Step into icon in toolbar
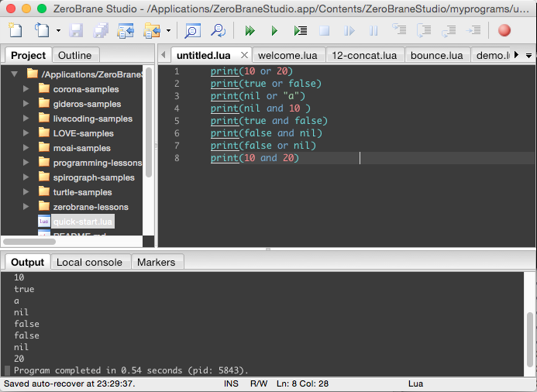 399,29
